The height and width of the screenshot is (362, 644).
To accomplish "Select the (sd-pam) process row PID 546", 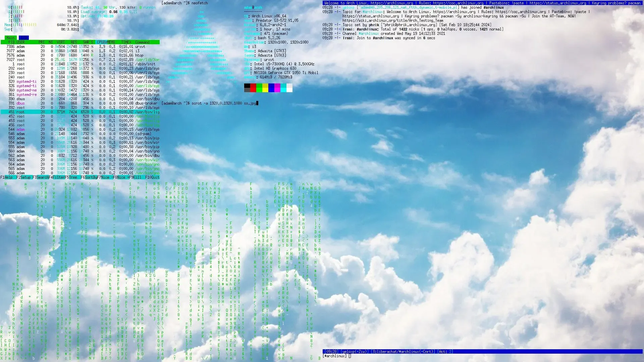I will (x=80, y=134).
